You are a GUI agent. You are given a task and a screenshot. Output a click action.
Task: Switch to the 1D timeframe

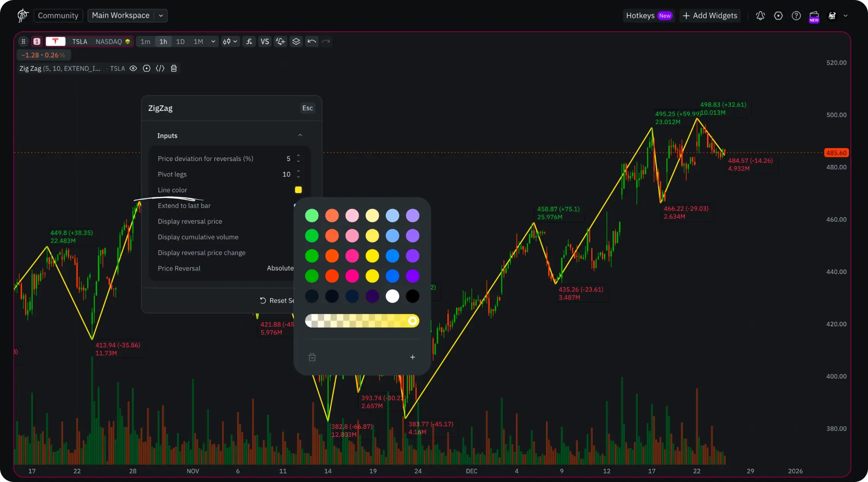(180, 41)
